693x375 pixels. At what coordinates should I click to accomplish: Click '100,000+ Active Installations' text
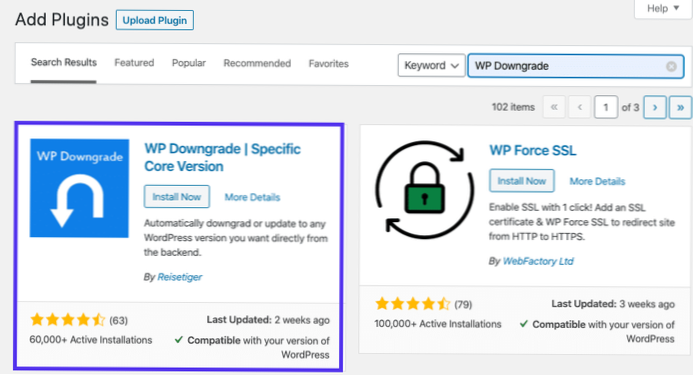pos(438,324)
